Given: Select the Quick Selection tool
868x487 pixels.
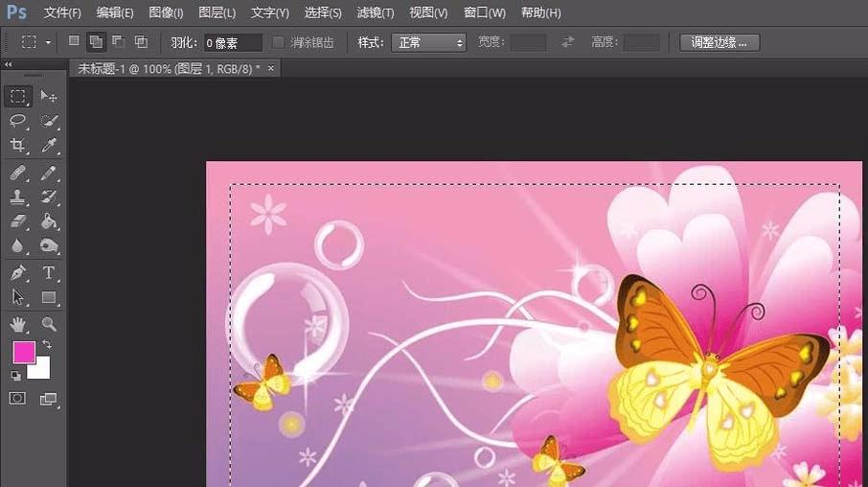Looking at the screenshot, I should coord(49,121).
